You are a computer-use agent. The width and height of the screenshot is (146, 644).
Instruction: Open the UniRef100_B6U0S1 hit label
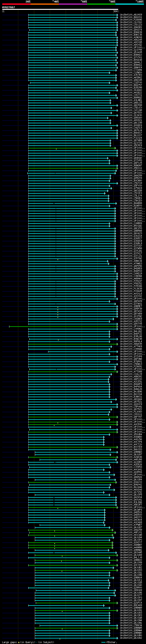click(x=131, y=17)
